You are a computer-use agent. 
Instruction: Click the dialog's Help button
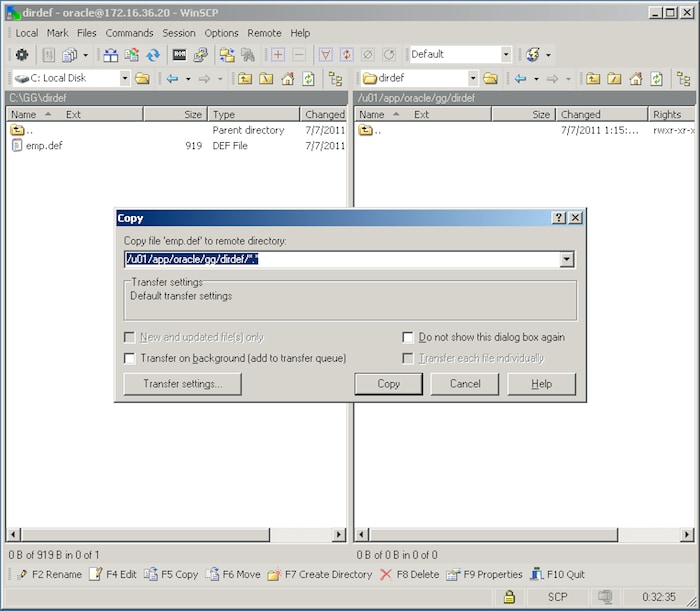pos(542,384)
